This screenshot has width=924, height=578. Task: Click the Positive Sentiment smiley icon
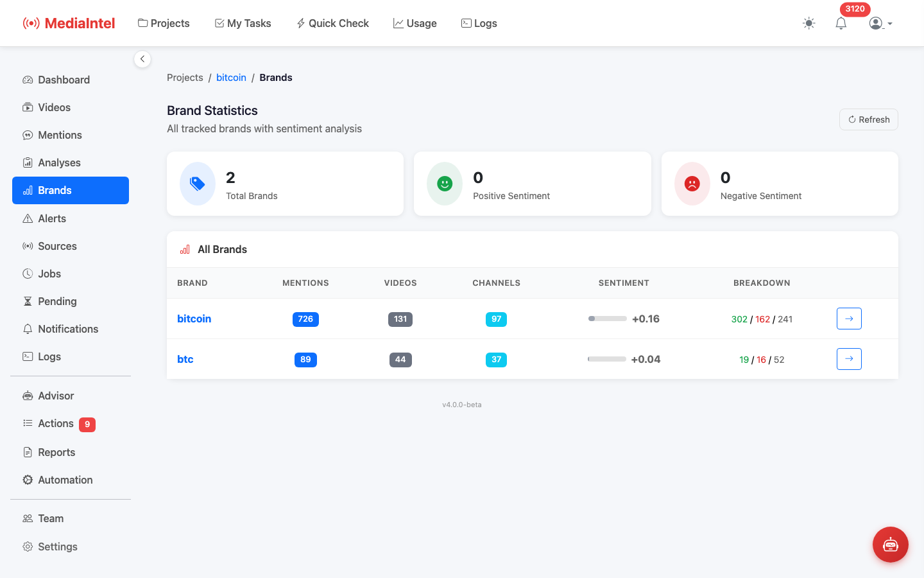click(x=445, y=184)
